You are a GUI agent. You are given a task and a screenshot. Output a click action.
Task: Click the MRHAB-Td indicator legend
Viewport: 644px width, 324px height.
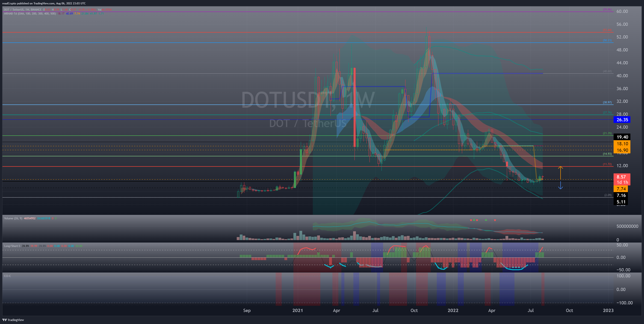tap(30, 14)
